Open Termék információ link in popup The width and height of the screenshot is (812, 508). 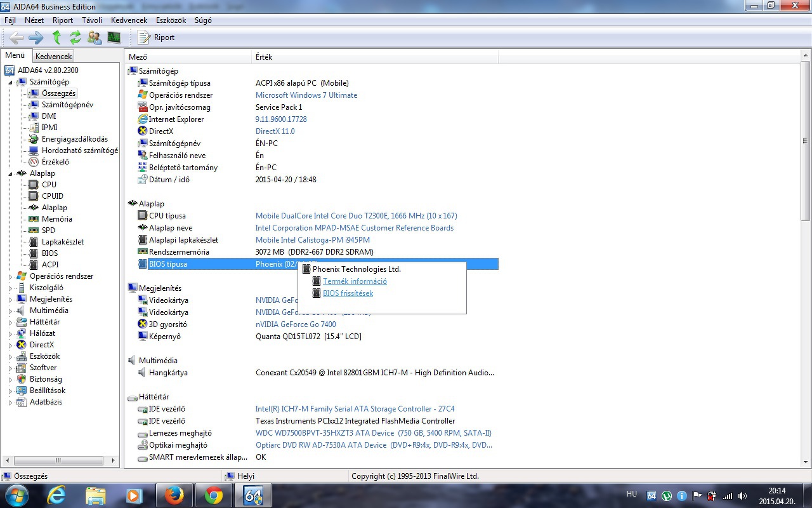pos(355,281)
